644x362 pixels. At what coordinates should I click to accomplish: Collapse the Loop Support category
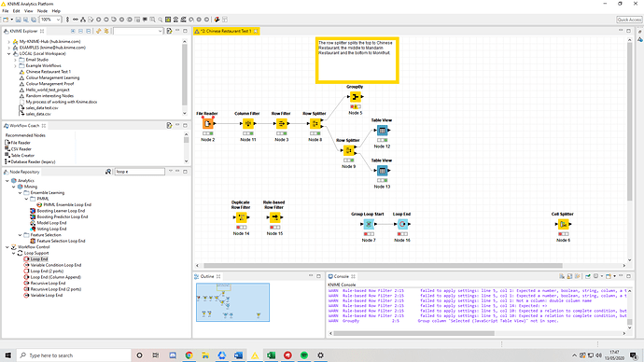(14, 253)
